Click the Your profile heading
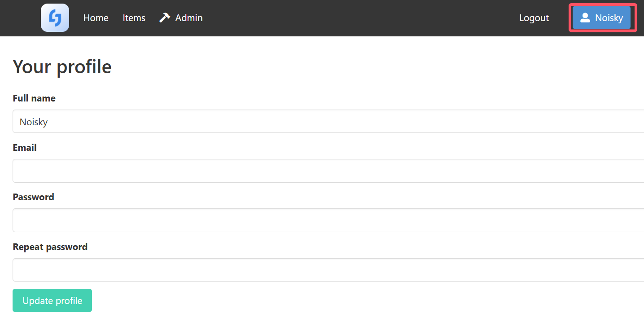 62,67
